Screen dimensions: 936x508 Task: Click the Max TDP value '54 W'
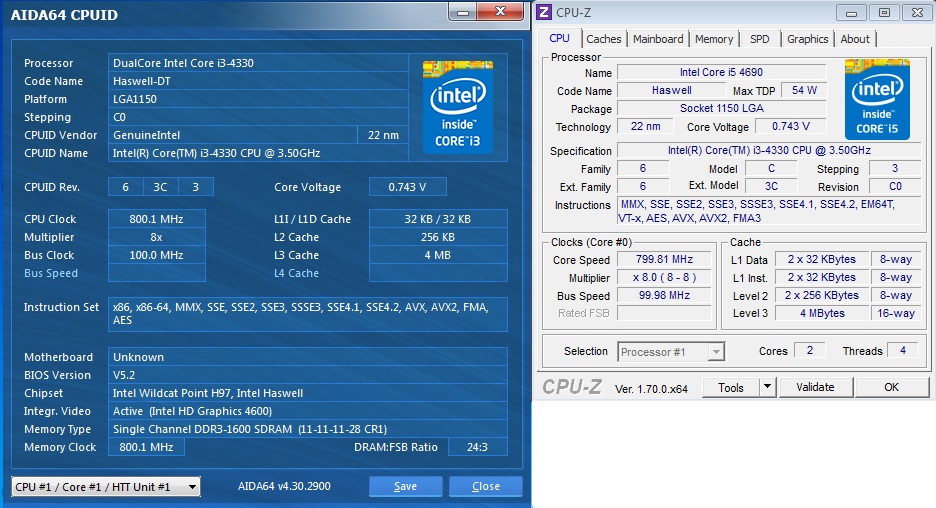click(804, 90)
